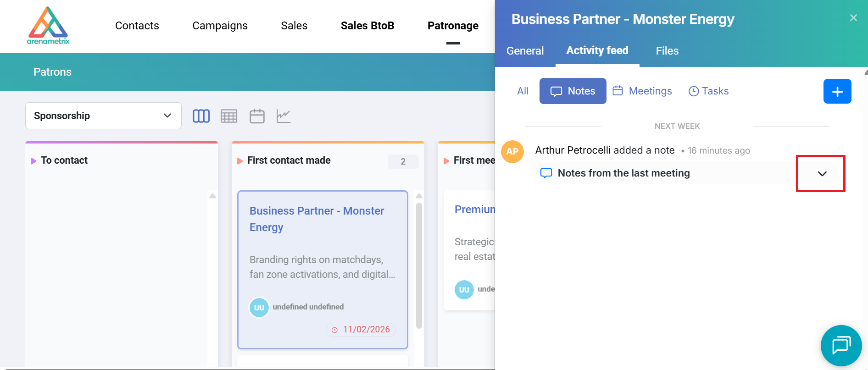Click the 11/02/2026 due date badge
Screen dimensions: 868x370
tap(361, 330)
